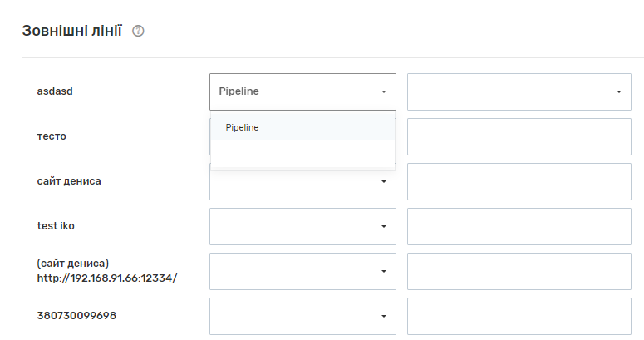Screen dimensions: 644x340
Task: Click the help icon beside Зовнішні лінії
Action: tap(138, 32)
